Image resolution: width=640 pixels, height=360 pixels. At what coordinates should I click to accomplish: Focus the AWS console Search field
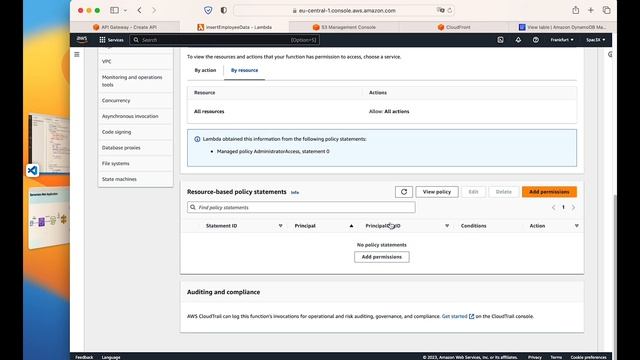pyautogui.click(x=225, y=40)
